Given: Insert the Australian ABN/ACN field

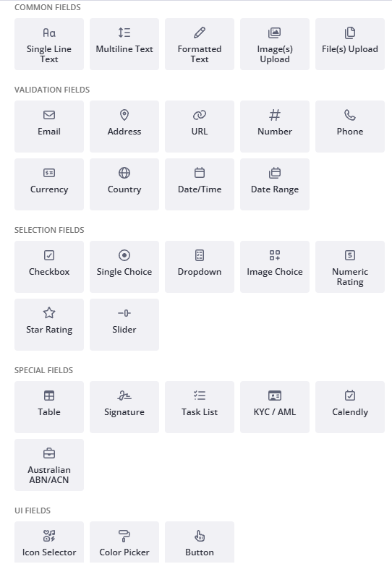Looking at the screenshot, I should tap(49, 465).
